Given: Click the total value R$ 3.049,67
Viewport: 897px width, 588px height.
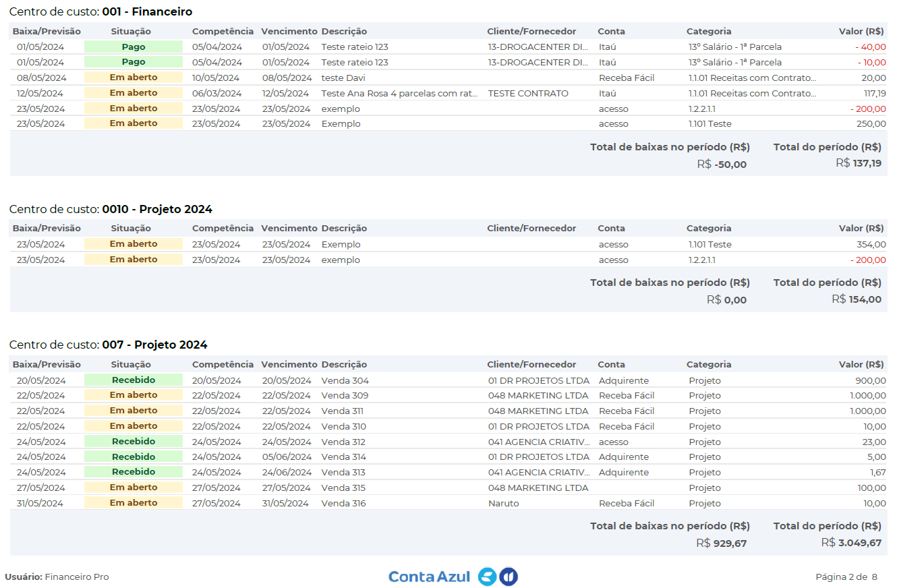Looking at the screenshot, I should click(x=851, y=543).
